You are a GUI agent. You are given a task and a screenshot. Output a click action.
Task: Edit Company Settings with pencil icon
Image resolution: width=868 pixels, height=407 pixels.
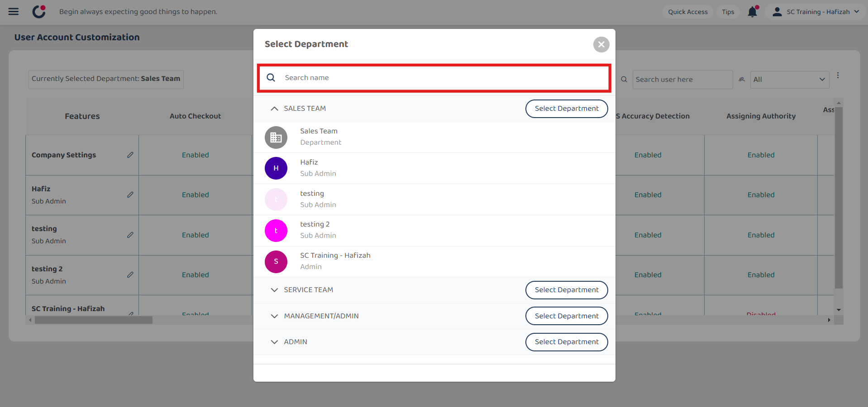point(130,155)
